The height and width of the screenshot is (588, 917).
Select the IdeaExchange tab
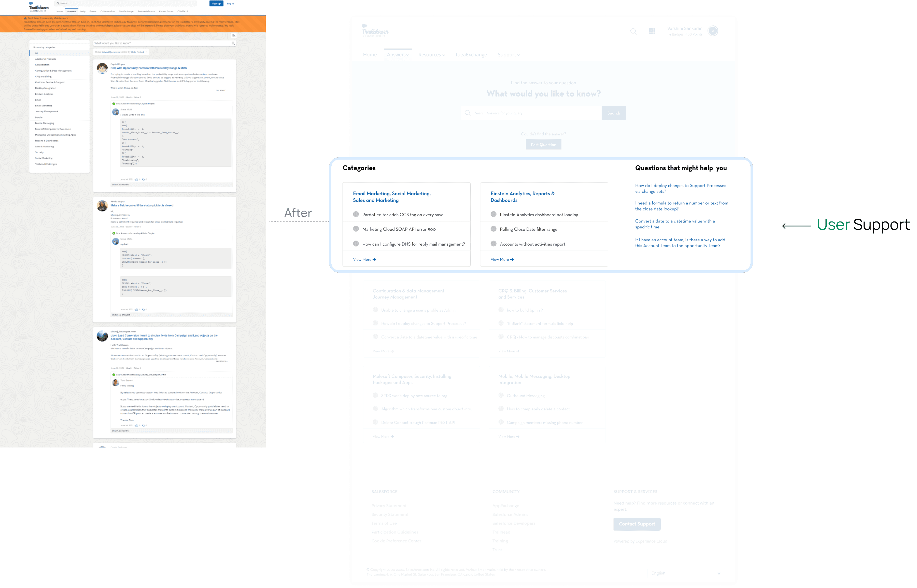[x=470, y=55]
